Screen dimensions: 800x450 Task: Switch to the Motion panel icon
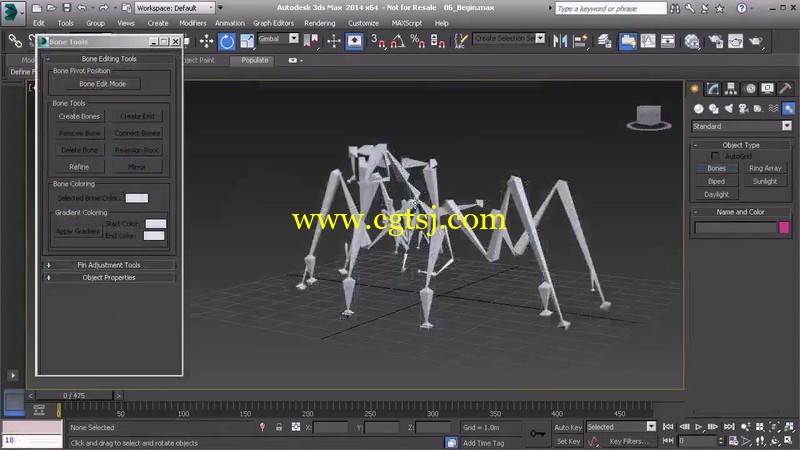pyautogui.click(x=750, y=89)
